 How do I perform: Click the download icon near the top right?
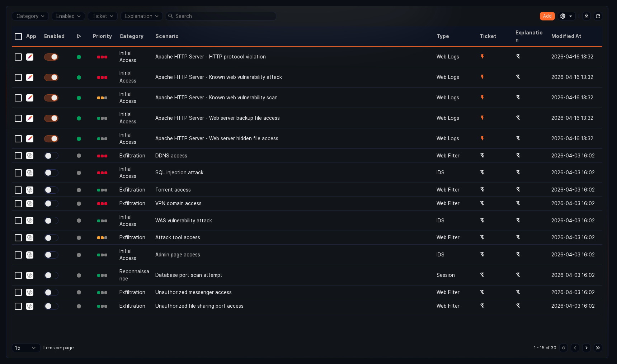tap(586, 16)
